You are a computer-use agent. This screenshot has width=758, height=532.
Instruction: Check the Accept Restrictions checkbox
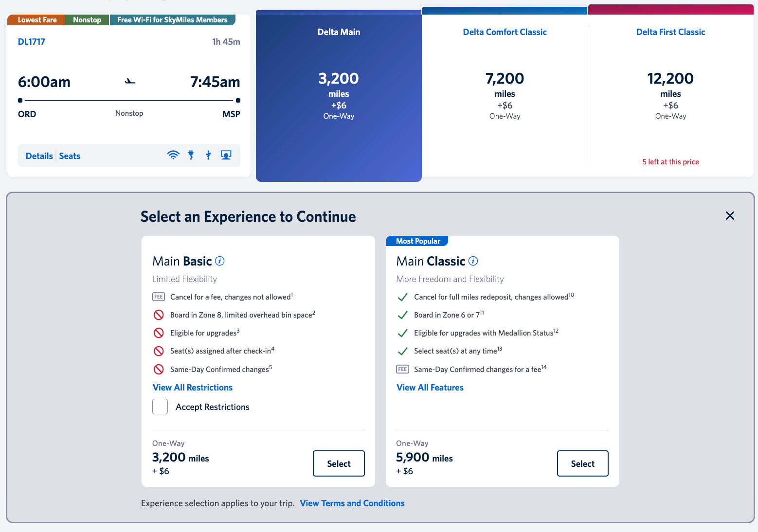160,407
